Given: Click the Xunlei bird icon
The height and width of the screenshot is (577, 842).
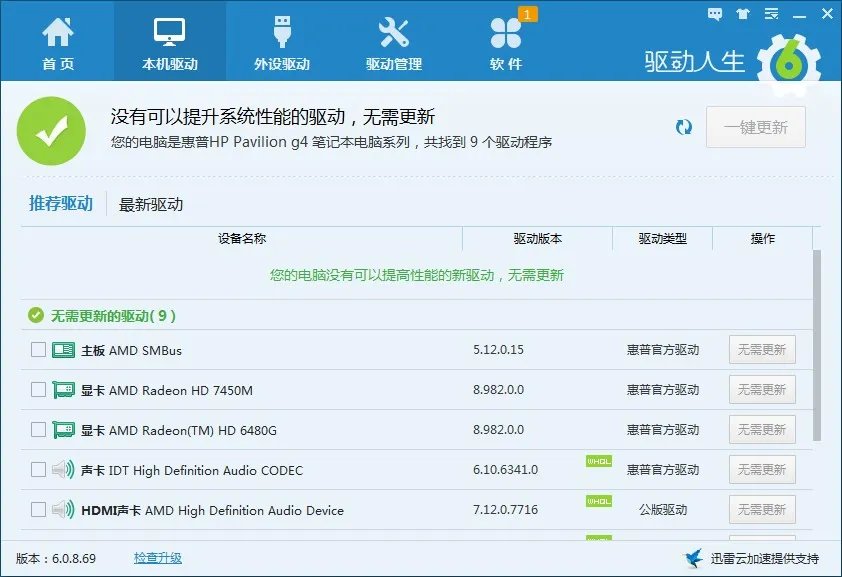Looking at the screenshot, I should (x=693, y=558).
